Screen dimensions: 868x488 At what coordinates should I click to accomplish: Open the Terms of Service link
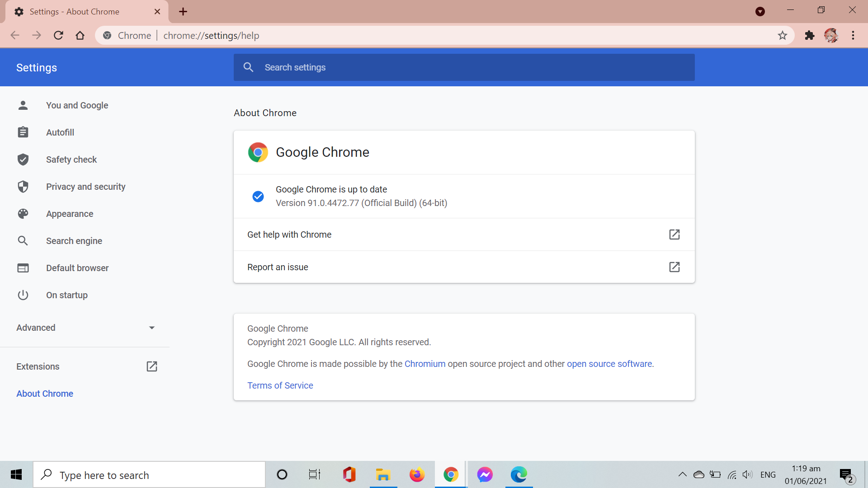pos(280,385)
